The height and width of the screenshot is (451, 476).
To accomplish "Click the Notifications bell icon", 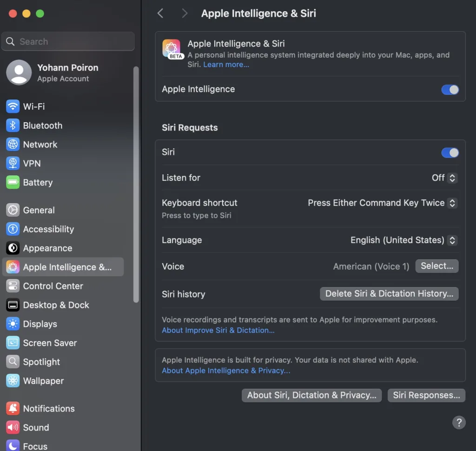I will [x=13, y=409].
